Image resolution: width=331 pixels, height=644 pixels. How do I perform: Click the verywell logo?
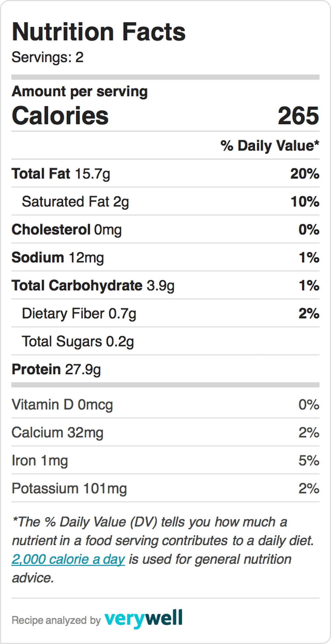pyautogui.click(x=143, y=618)
